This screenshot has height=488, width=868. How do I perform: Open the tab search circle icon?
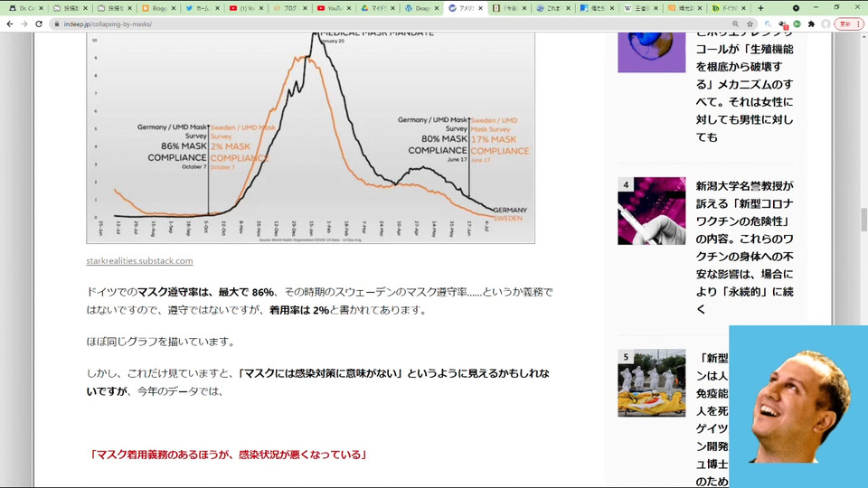point(796,8)
